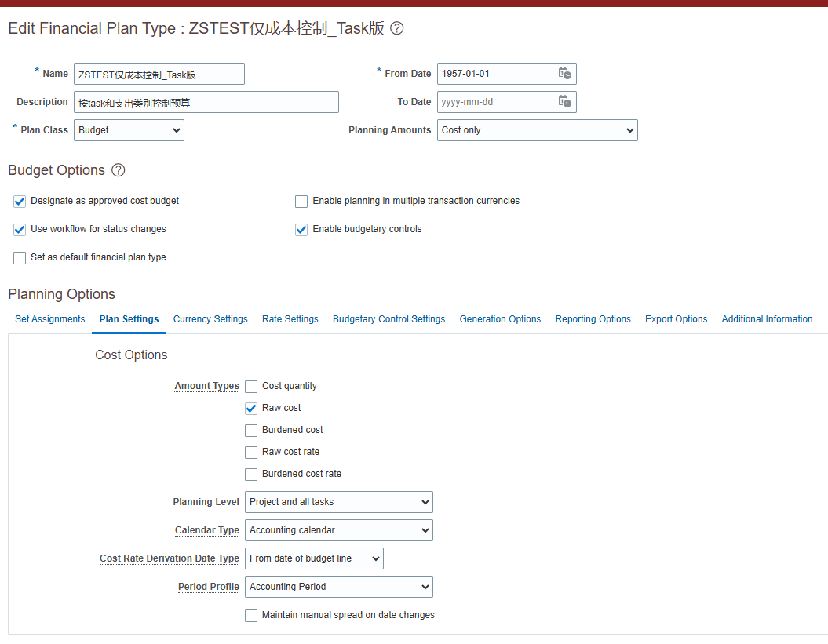The height and width of the screenshot is (644, 828).
Task: Open the Planning Amounts dropdown
Action: point(537,129)
